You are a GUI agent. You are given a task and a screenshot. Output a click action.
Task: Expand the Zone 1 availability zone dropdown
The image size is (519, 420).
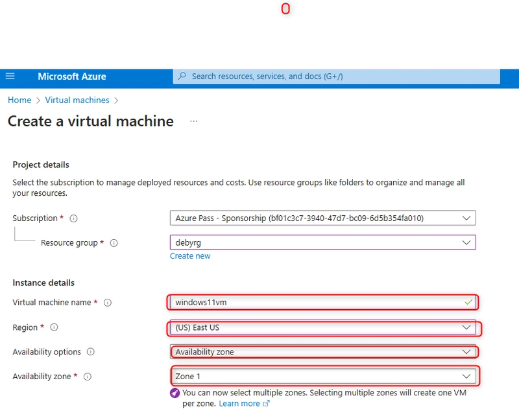(x=322, y=377)
